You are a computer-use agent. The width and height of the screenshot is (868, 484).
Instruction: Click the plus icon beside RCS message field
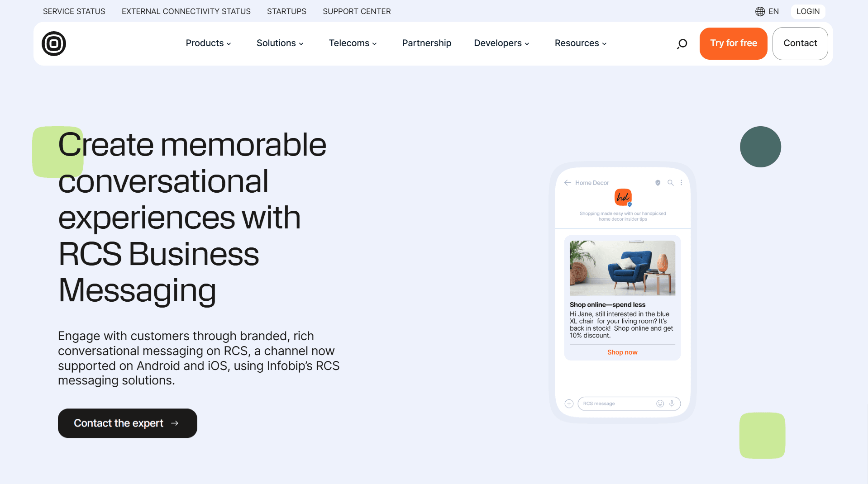569,403
